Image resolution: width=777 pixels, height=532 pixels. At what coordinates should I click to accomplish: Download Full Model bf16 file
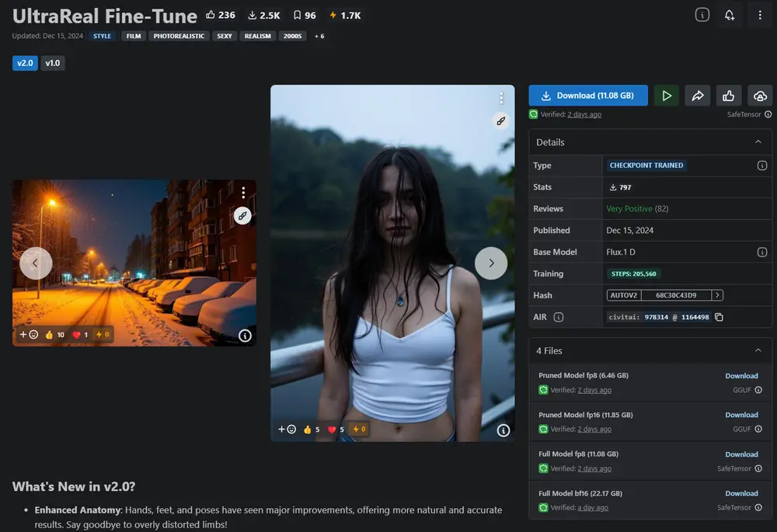tap(741, 494)
